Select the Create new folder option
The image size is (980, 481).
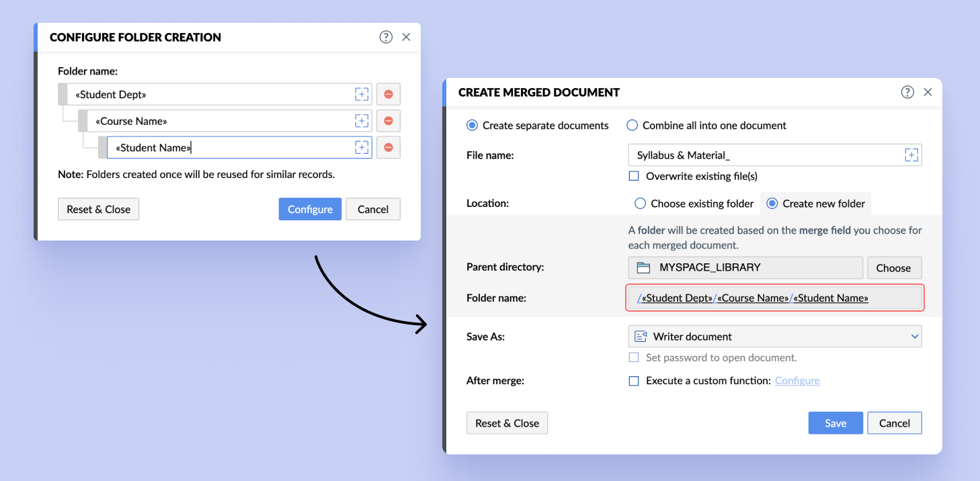coord(772,204)
